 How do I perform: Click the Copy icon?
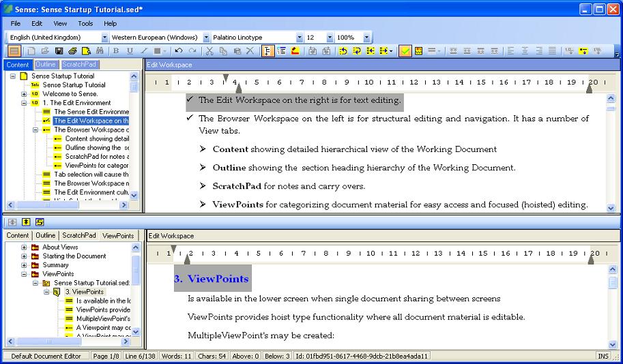click(x=223, y=51)
